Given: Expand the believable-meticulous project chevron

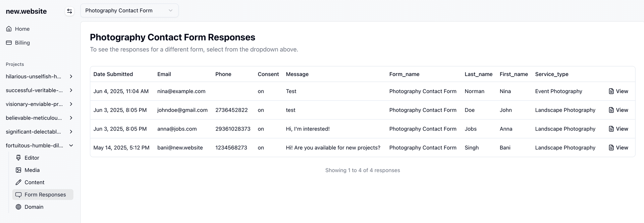Looking at the screenshot, I should coord(71,118).
